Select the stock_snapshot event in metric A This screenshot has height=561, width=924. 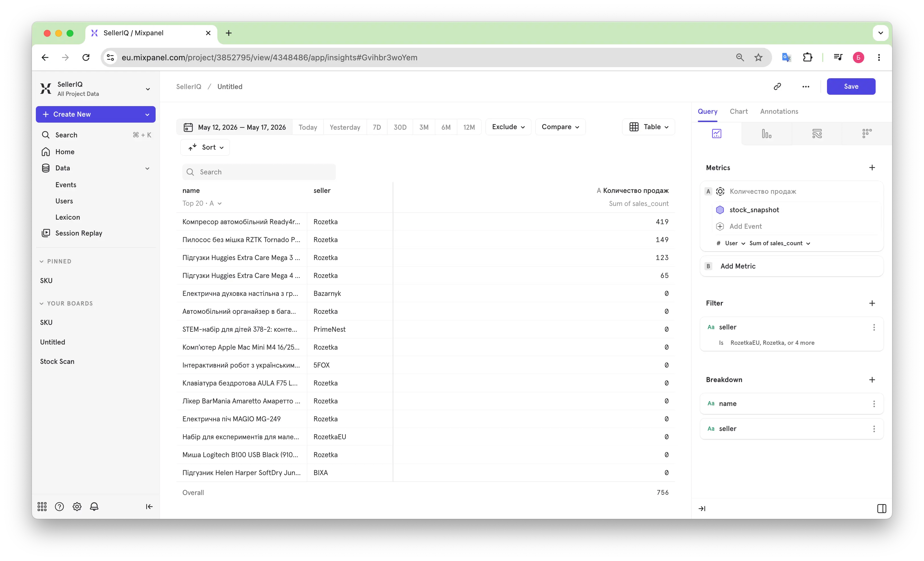754,210
